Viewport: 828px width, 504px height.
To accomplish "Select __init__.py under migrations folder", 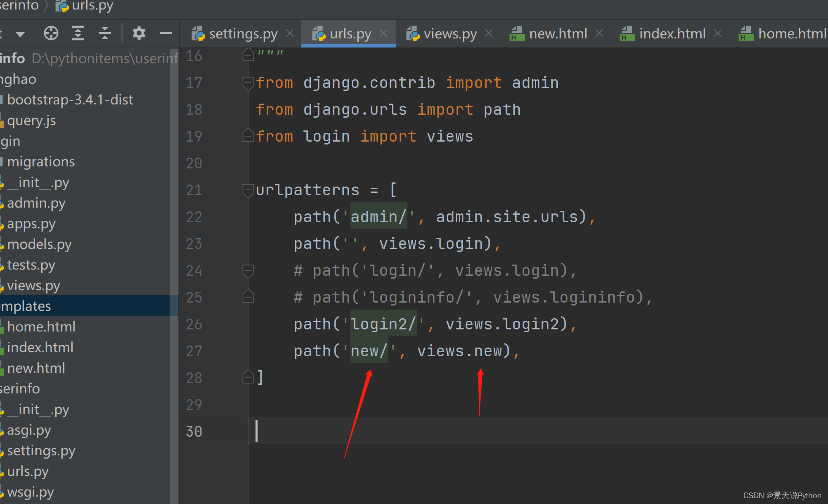I will point(38,182).
